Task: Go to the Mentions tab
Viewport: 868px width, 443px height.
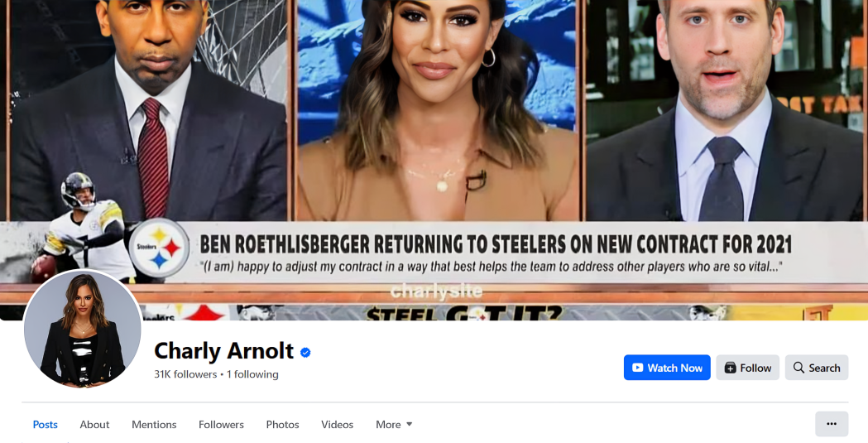Action: pyautogui.click(x=154, y=425)
